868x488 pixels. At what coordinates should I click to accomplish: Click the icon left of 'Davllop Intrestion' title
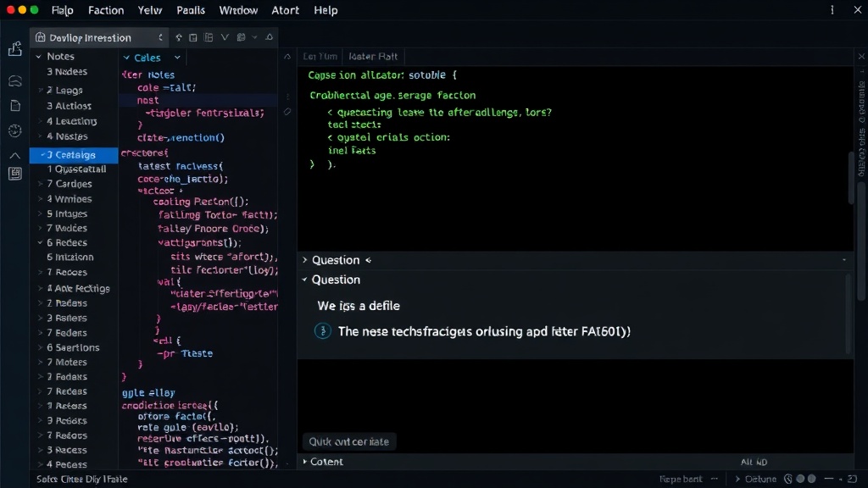[40, 37]
